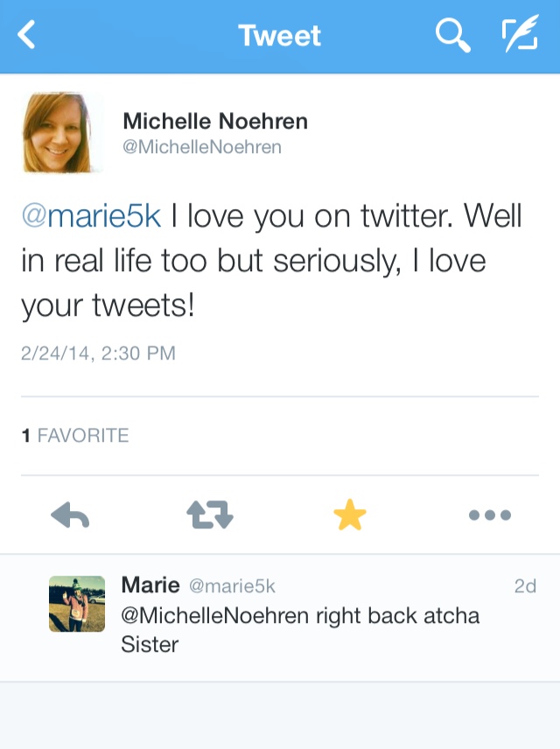Screen dimensions: 560x749
Task: Toggle the favorite star
Action: click(x=350, y=516)
